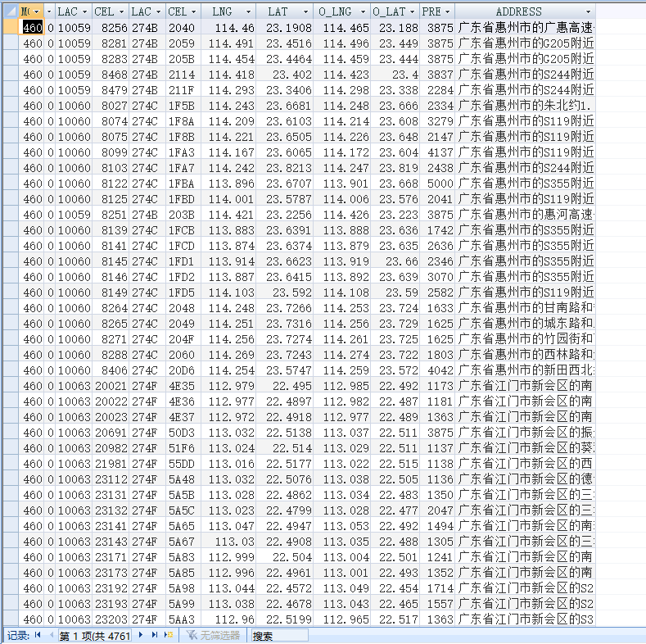Click cell with CEL value 8256

111,28
